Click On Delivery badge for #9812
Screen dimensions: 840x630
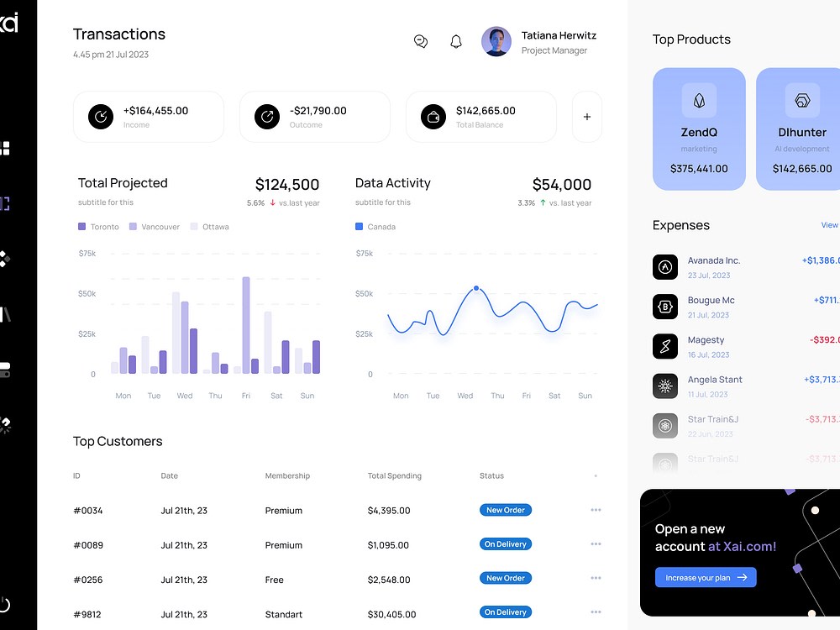tap(505, 612)
